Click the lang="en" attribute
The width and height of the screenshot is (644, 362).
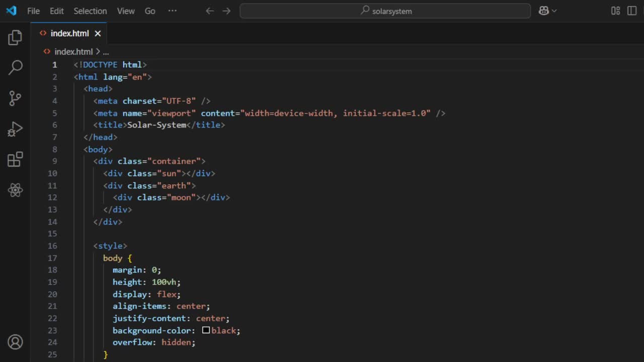[x=125, y=77]
